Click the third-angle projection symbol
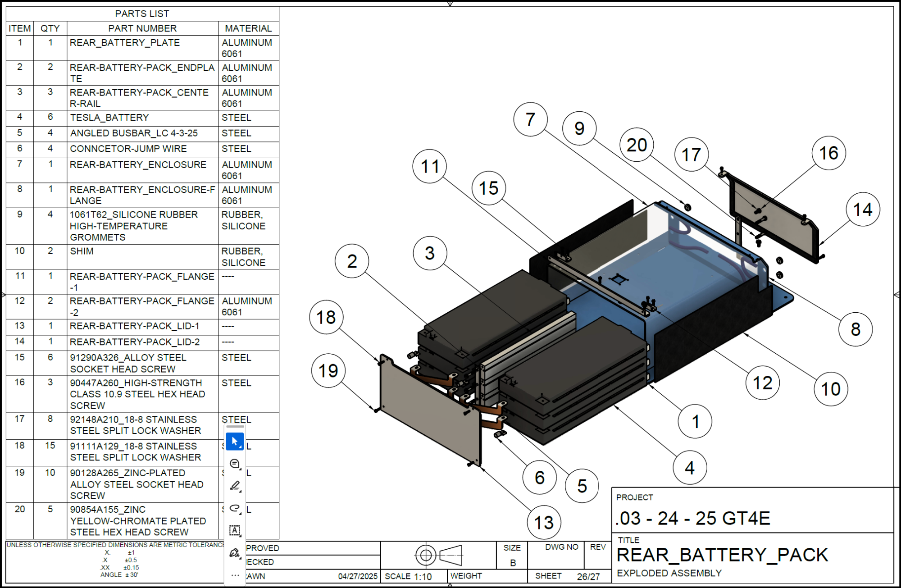This screenshot has width=901, height=588. pos(438,555)
